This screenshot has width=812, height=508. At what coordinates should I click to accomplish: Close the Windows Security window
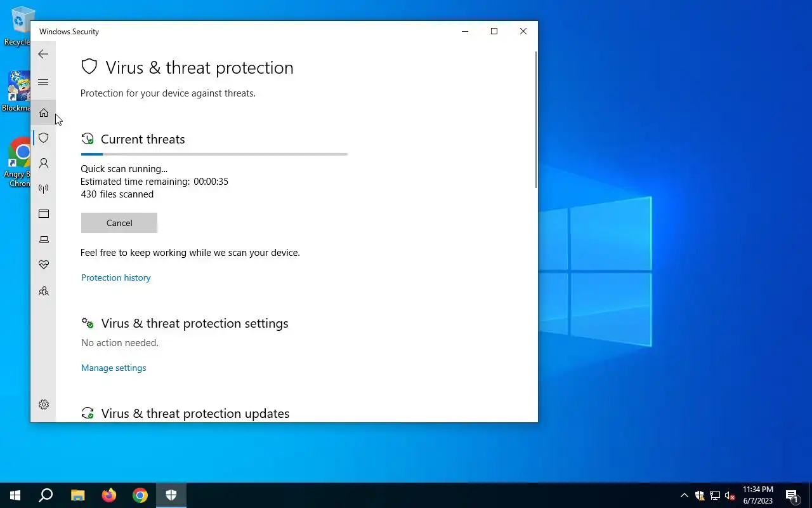[x=523, y=31]
